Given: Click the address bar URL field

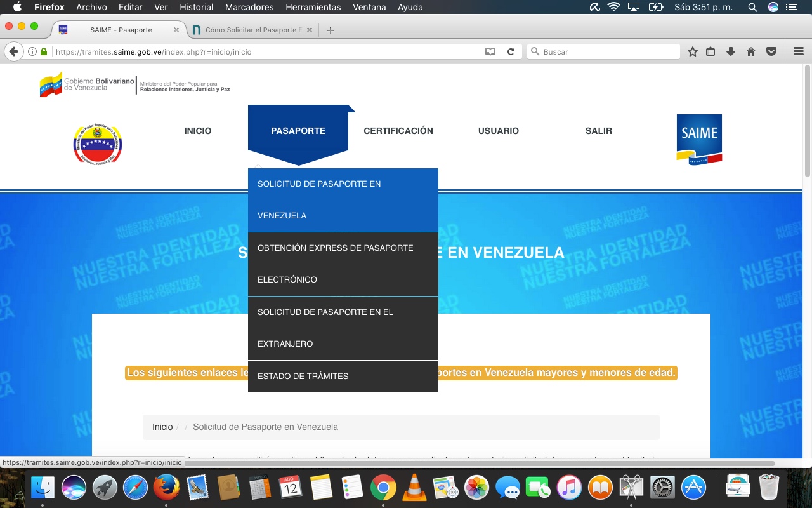Looking at the screenshot, I should 266,51.
